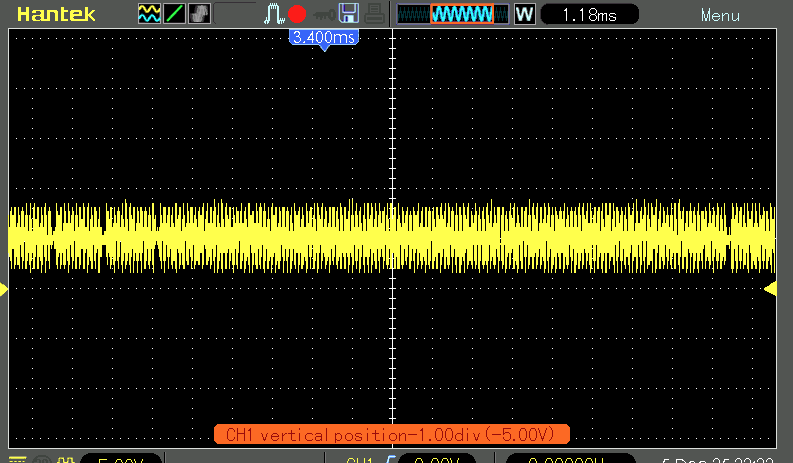Click the 3.400ms trigger position label
The width and height of the screenshot is (793, 463).
click(323, 36)
